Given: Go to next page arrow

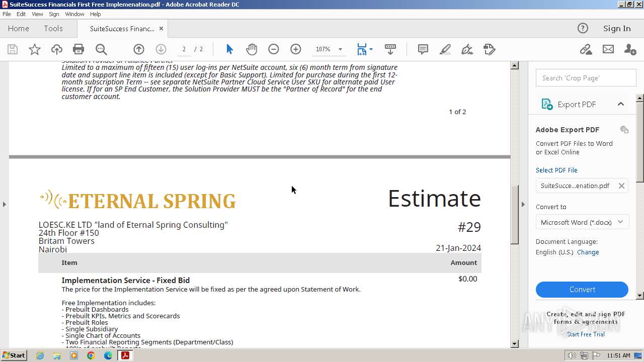Looking at the screenshot, I should click(x=161, y=49).
